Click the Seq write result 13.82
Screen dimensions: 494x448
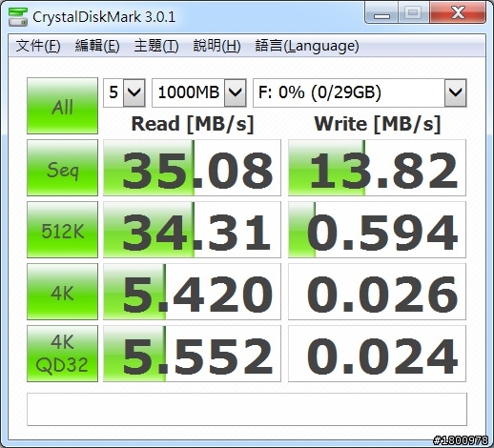tap(377, 168)
